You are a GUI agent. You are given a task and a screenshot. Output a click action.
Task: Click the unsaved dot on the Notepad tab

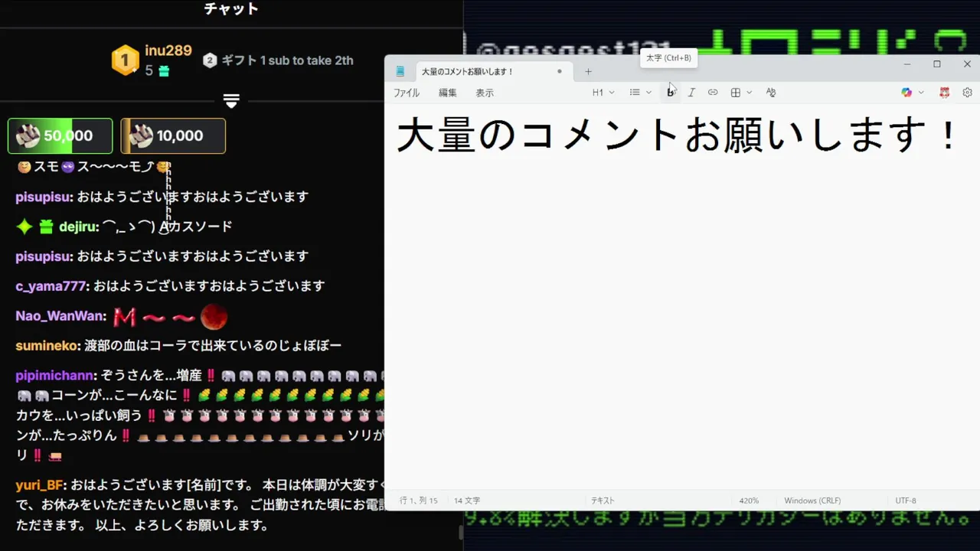[x=560, y=71]
